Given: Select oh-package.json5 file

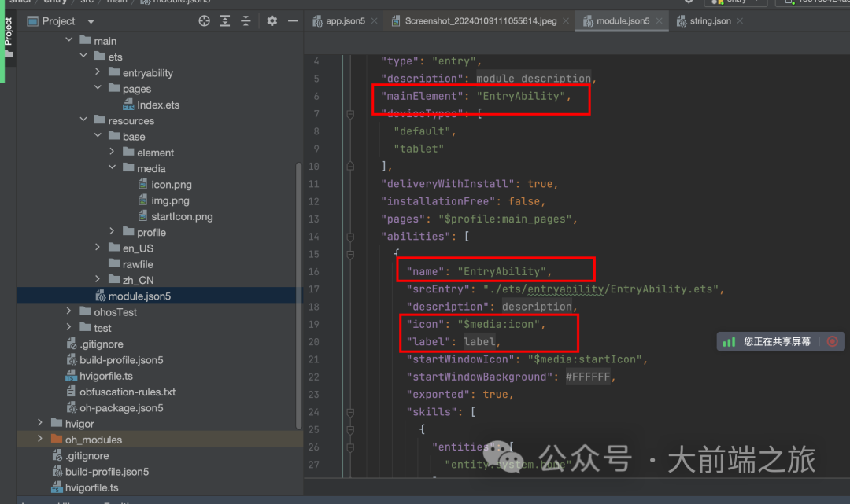Looking at the screenshot, I should click(121, 408).
